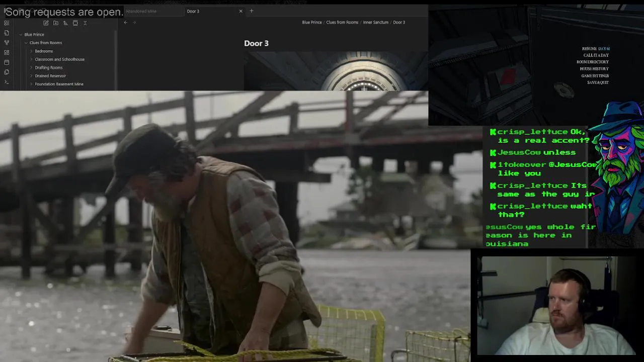Open Game Settings in the game menu
Screen dimensions: 644x362
(595, 76)
